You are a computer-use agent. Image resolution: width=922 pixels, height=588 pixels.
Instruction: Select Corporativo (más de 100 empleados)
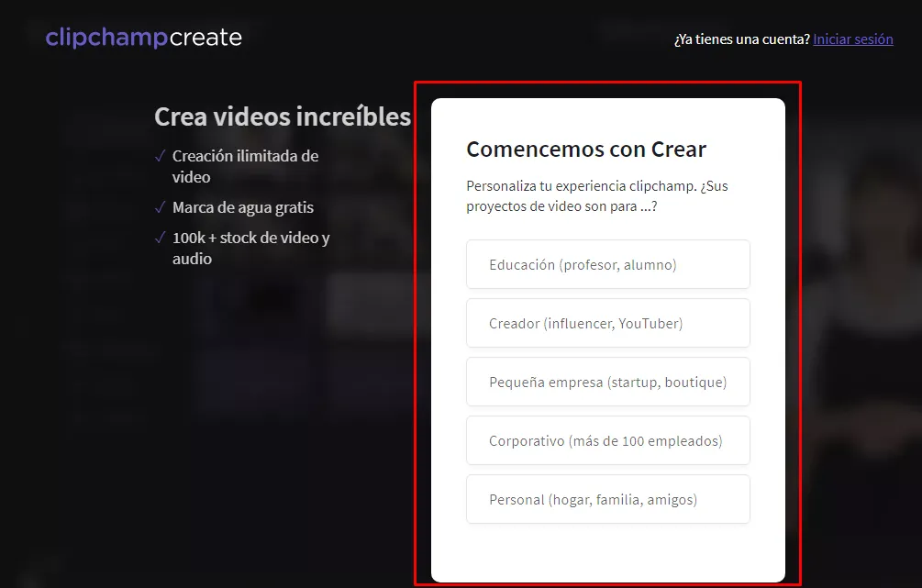coord(608,441)
